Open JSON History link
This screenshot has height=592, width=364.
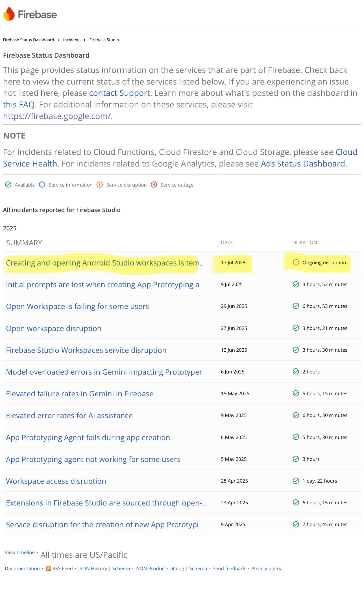pyautogui.click(x=93, y=569)
